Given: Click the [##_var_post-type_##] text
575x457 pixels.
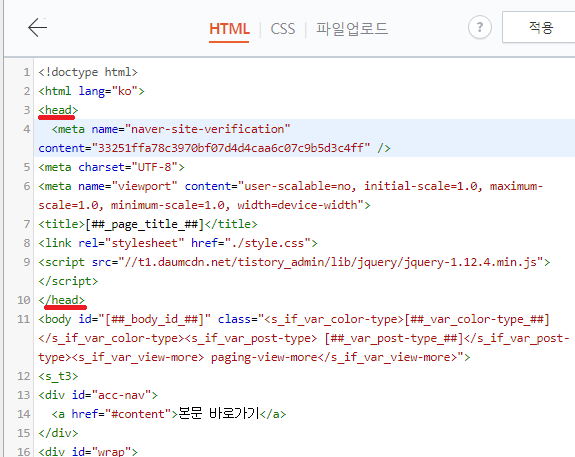Looking at the screenshot, I should coord(394,338).
